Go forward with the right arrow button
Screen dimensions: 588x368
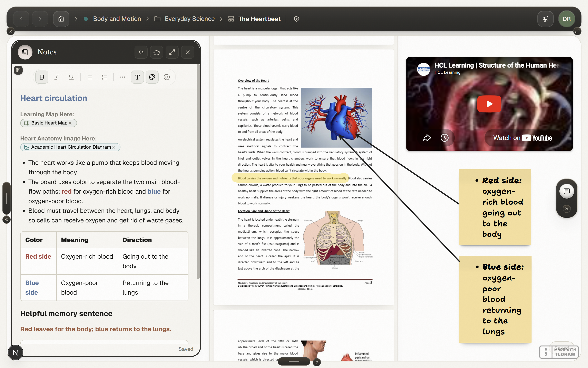point(40,19)
